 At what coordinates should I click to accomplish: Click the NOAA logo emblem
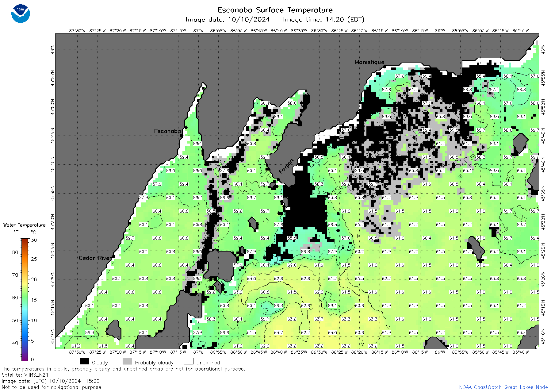pos(21,14)
